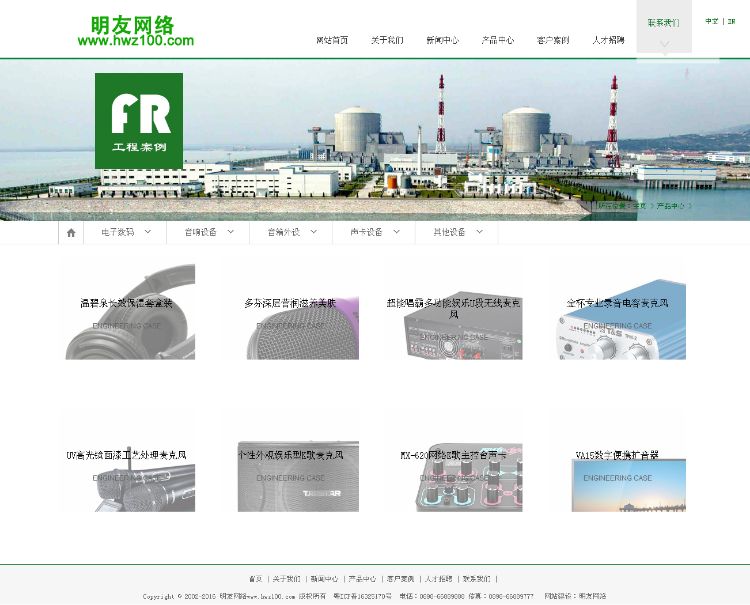Open the 网站首页 nav item
Viewport: 750px width, 605px height.
332,40
